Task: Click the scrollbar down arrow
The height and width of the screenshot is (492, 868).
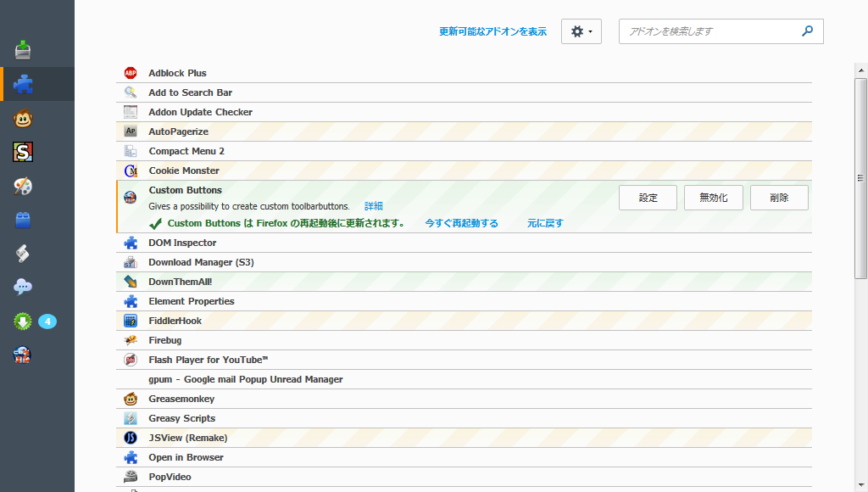Action: [861, 485]
